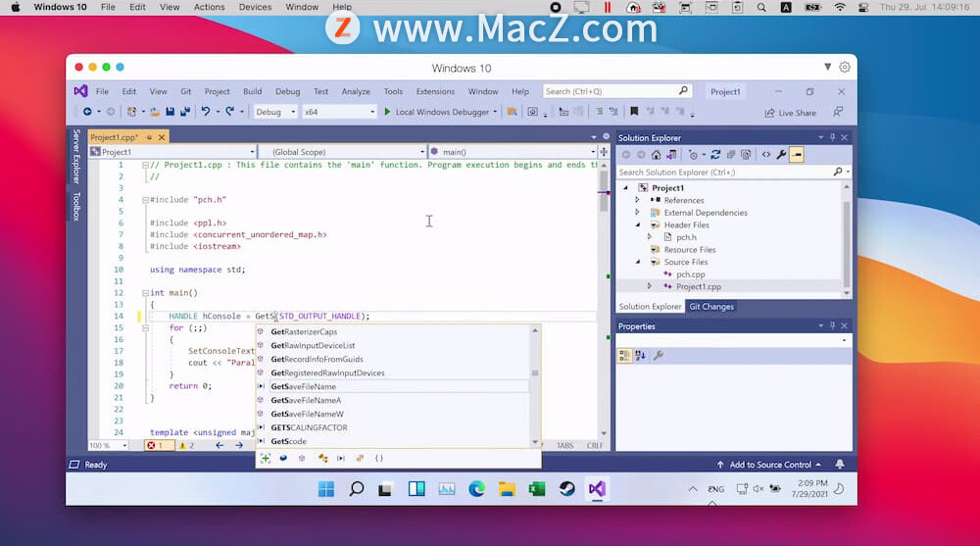This screenshot has width=980, height=546.
Task: Collapse the Header Files folder
Action: coord(638,225)
